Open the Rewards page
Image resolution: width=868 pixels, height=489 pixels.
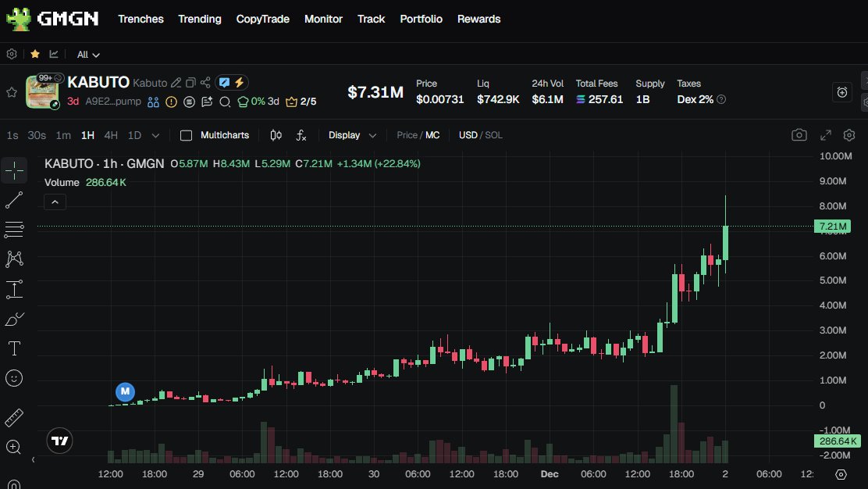coord(478,19)
